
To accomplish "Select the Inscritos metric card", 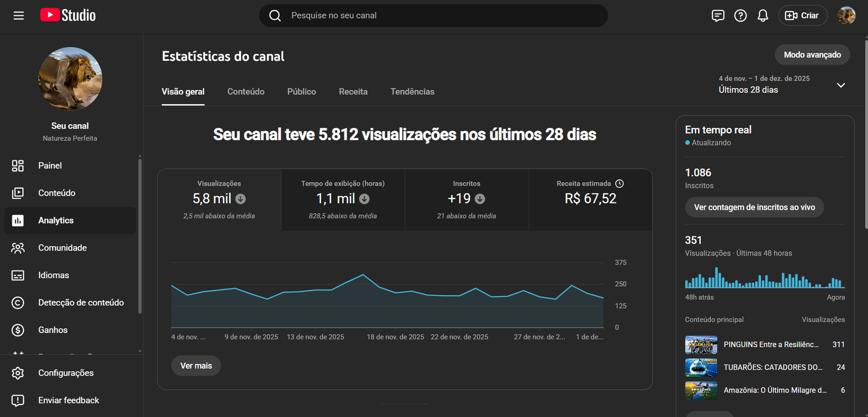I will pos(467,200).
